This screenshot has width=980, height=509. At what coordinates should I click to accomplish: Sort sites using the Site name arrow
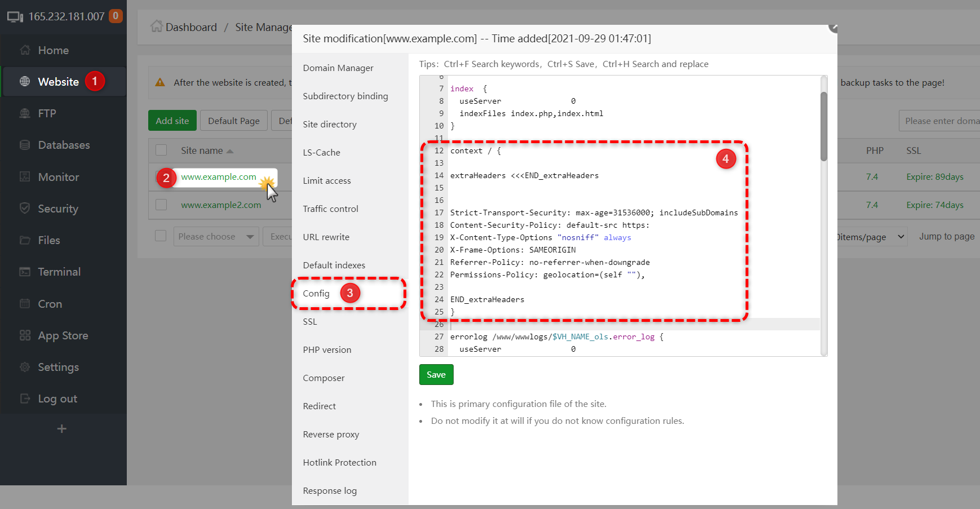pyautogui.click(x=230, y=151)
